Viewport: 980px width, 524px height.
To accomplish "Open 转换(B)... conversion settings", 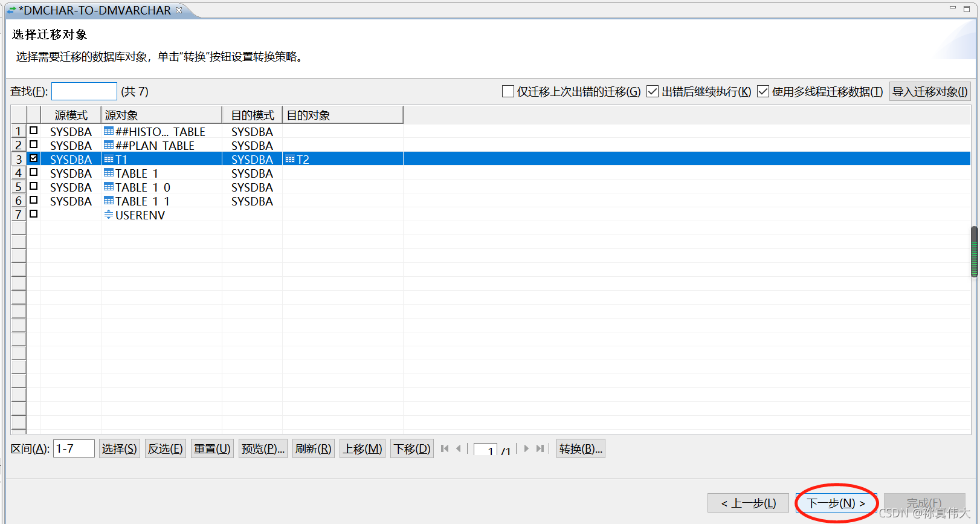I will click(581, 448).
